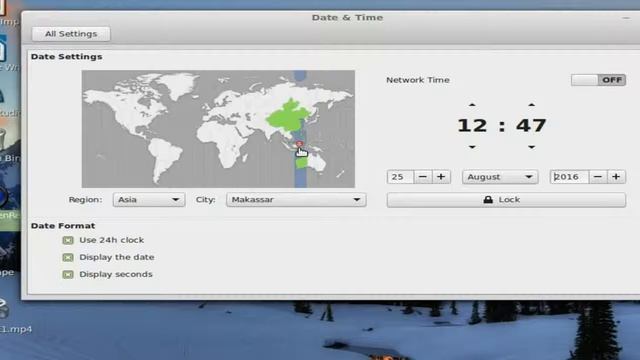Click the hour value 12
640x360 pixels.
[472, 126]
